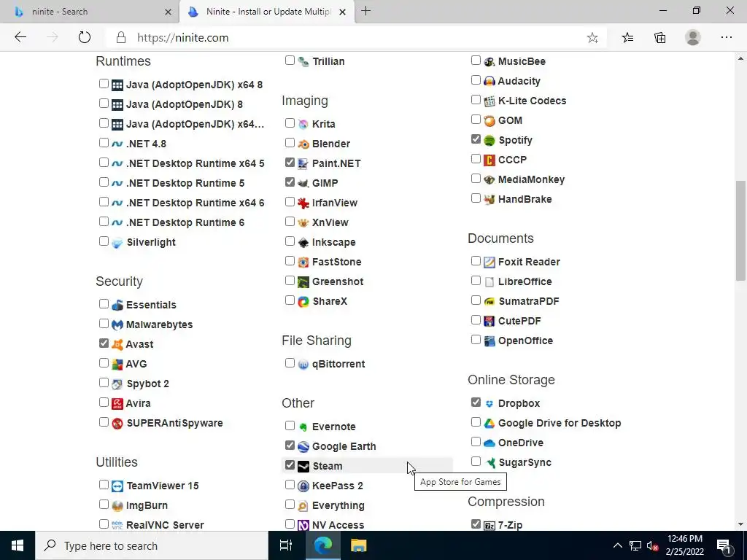
Task: Check the SumatraPDF checkbox
Action: [x=476, y=300]
